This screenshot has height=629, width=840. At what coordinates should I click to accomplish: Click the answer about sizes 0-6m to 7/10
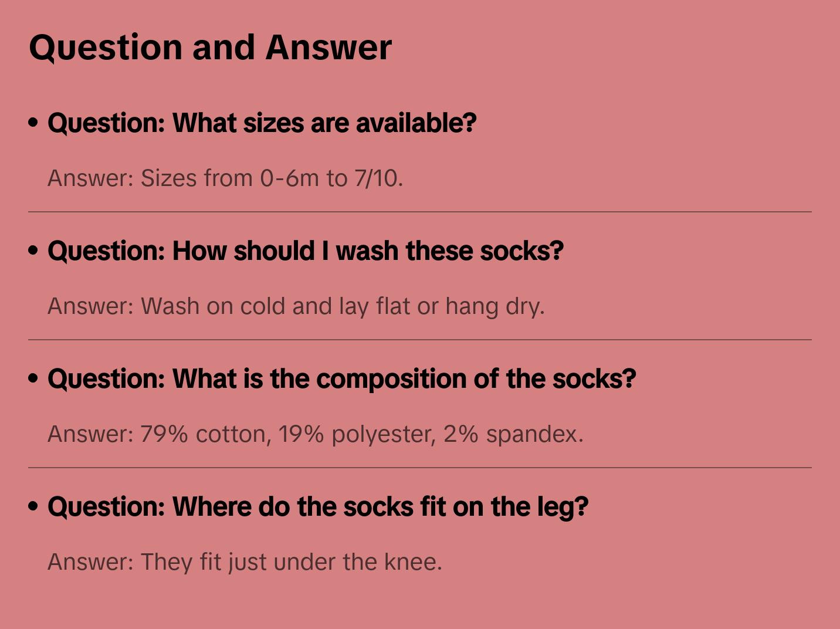tap(225, 178)
